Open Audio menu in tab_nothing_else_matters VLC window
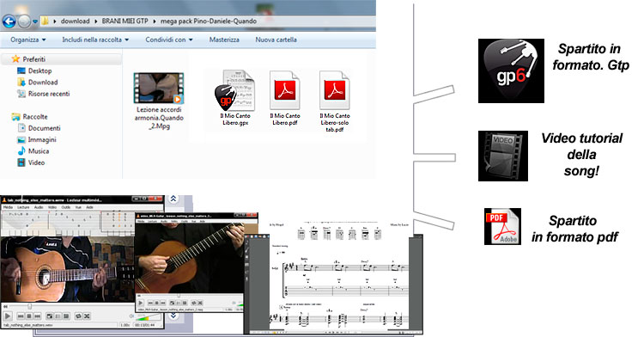The image size is (644, 337). [39, 207]
